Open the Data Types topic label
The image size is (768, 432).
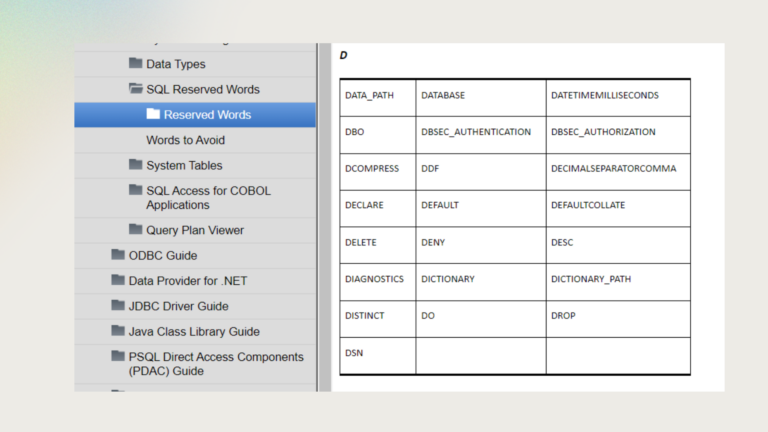(x=176, y=64)
